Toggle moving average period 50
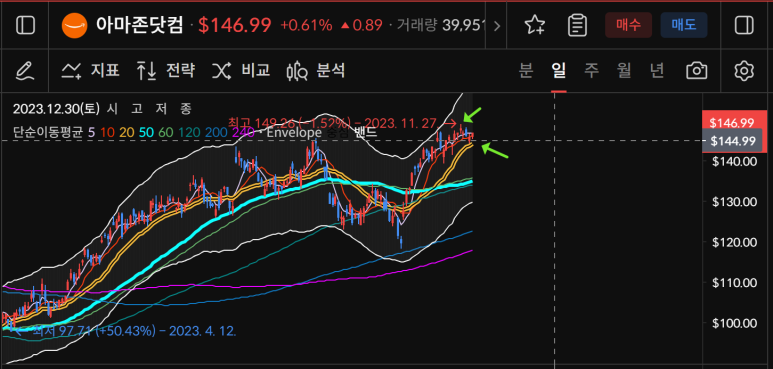Screen dimensions: 773x369 pos(146,132)
